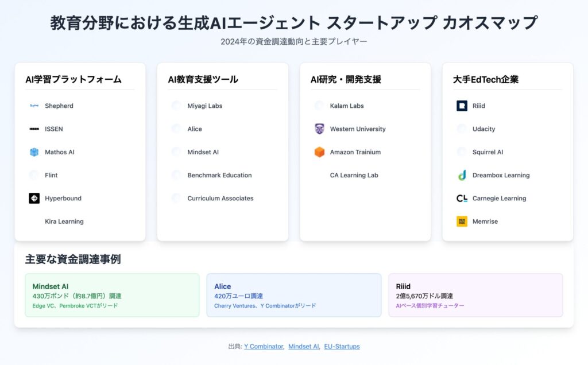The width and height of the screenshot is (588, 365).
Task: Click the Dreambox Learning logo icon
Action: (462, 175)
